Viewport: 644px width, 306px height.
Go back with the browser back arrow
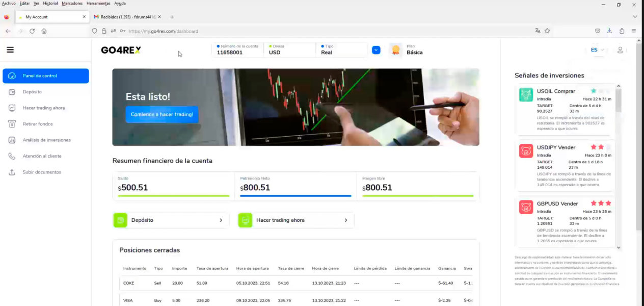[8, 31]
